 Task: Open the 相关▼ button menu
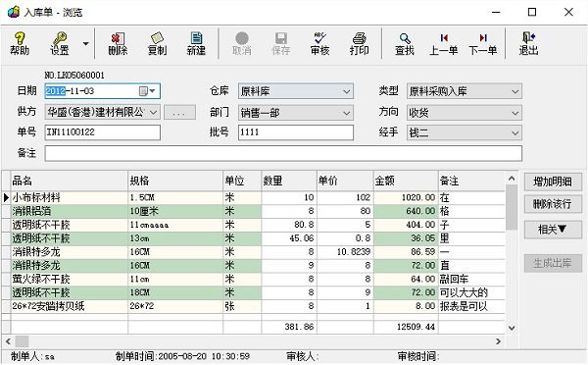pos(553,229)
